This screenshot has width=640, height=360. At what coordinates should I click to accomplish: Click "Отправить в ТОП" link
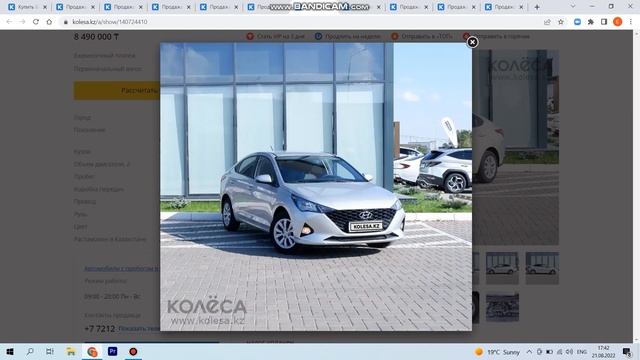tap(422, 36)
